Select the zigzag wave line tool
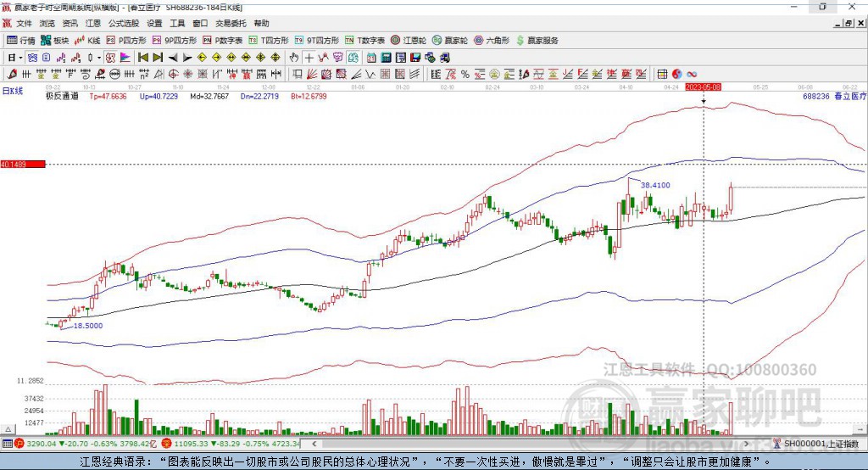 point(370,75)
